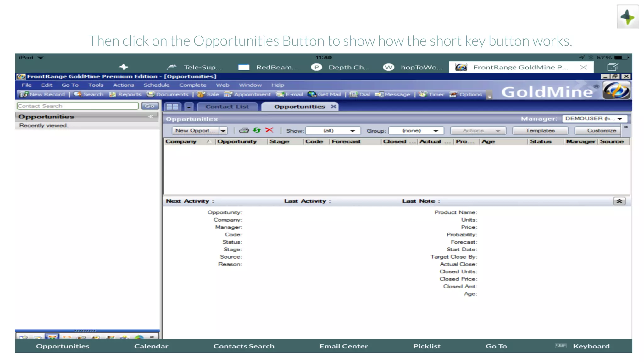Click the keyboard icon in the bottom bar
The image size is (644, 362).
click(561, 346)
